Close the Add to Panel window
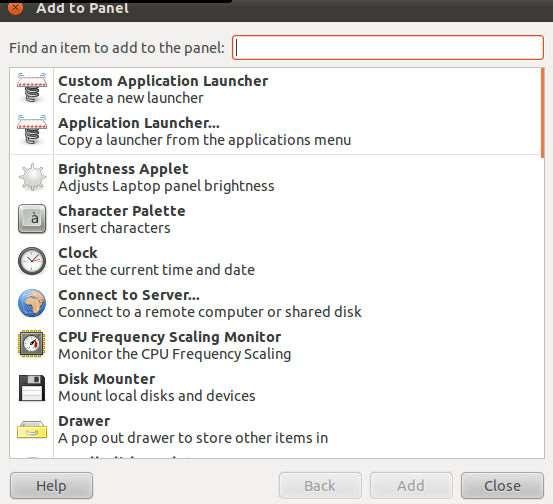Screen dimensions: 553x504 click(16, 8)
